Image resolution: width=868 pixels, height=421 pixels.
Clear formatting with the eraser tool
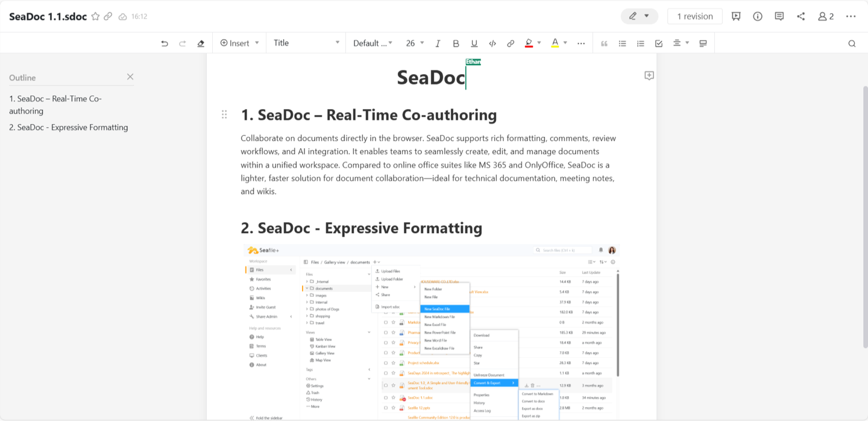click(201, 43)
